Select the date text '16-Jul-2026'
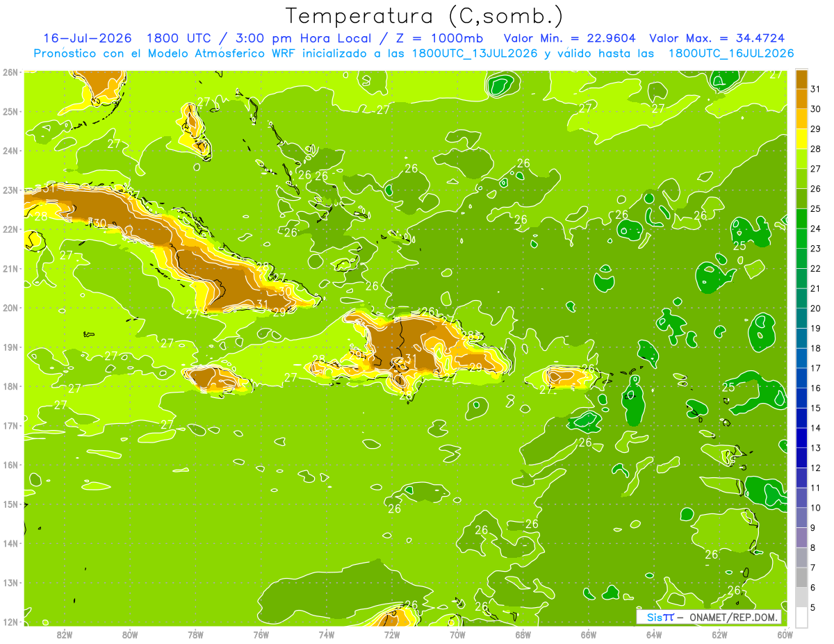This screenshot has height=644, width=834. point(88,38)
